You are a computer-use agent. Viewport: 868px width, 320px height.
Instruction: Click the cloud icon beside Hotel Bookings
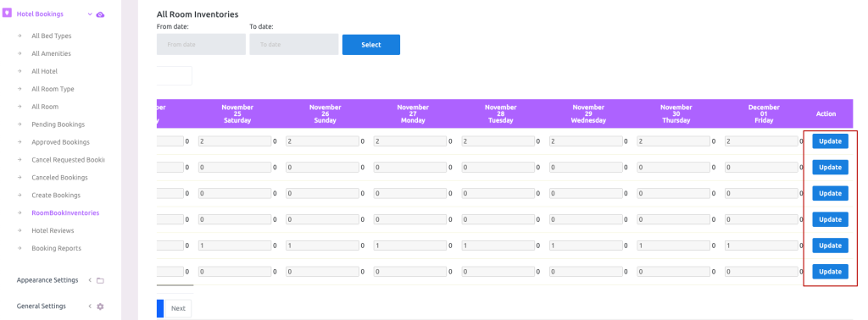(x=100, y=14)
